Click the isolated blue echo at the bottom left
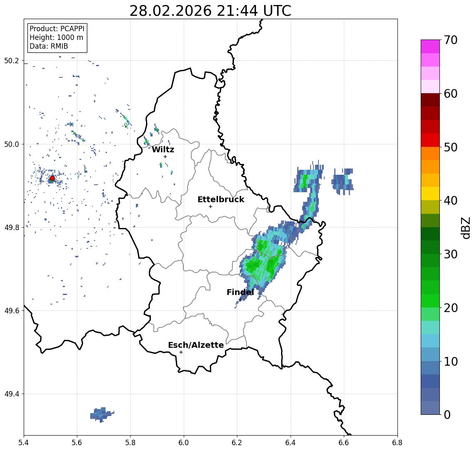 click(x=102, y=414)
